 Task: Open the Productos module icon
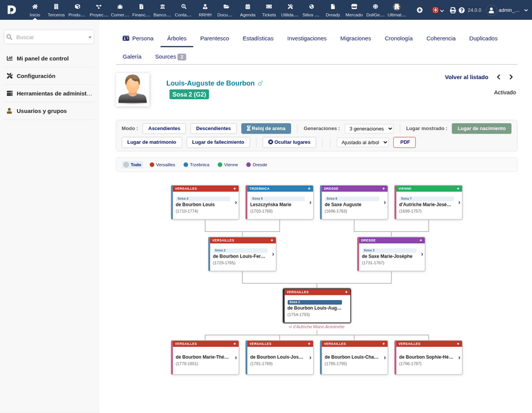77,6
